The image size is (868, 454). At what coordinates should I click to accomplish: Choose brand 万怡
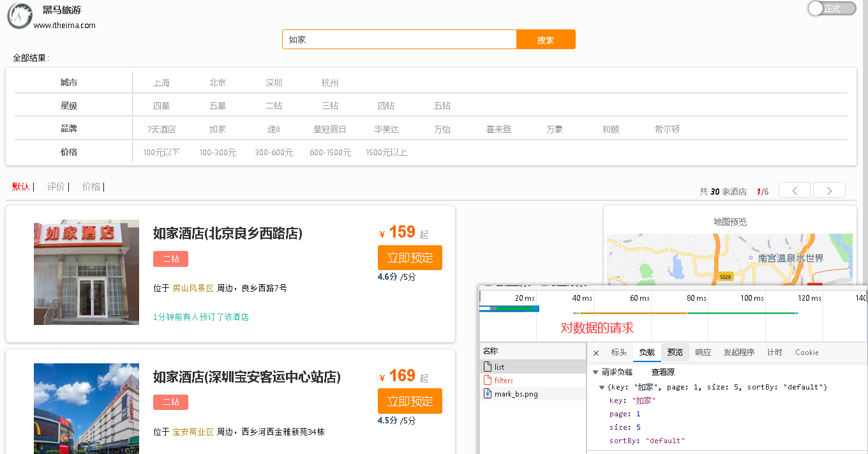click(x=442, y=129)
